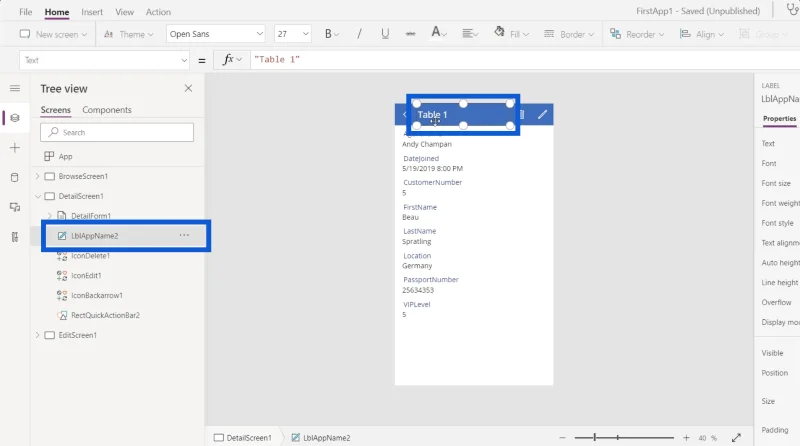Select RectQuickActionBar2 in tree view
800x446 pixels.
pos(105,315)
